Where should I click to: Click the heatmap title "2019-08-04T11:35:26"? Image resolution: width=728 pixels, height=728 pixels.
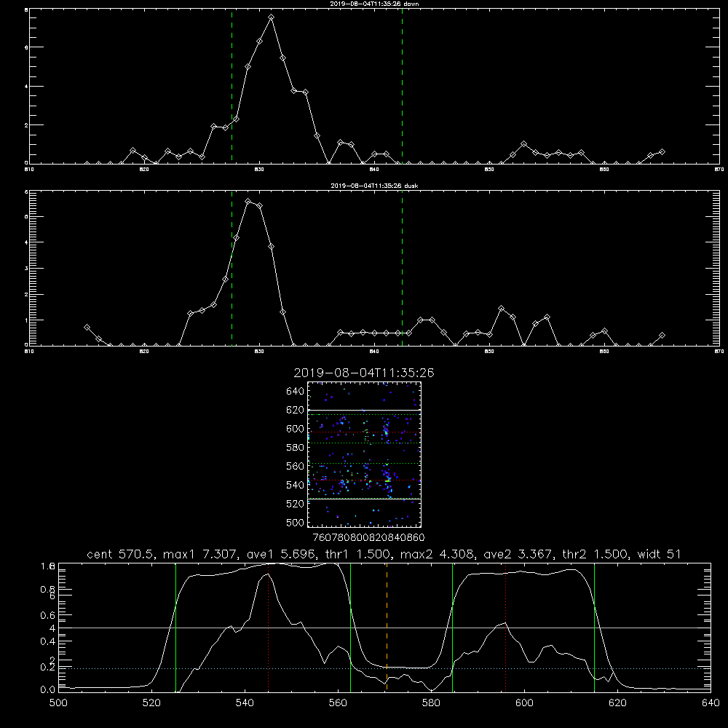tap(364, 373)
